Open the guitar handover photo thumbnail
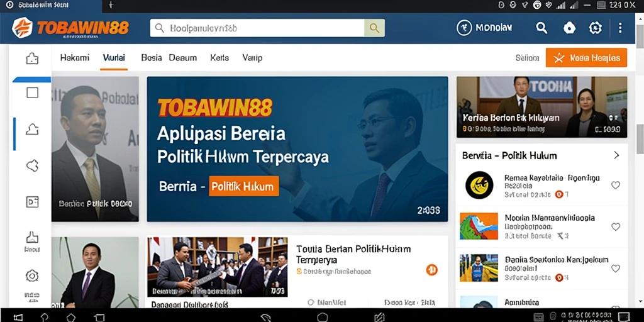 click(217, 267)
